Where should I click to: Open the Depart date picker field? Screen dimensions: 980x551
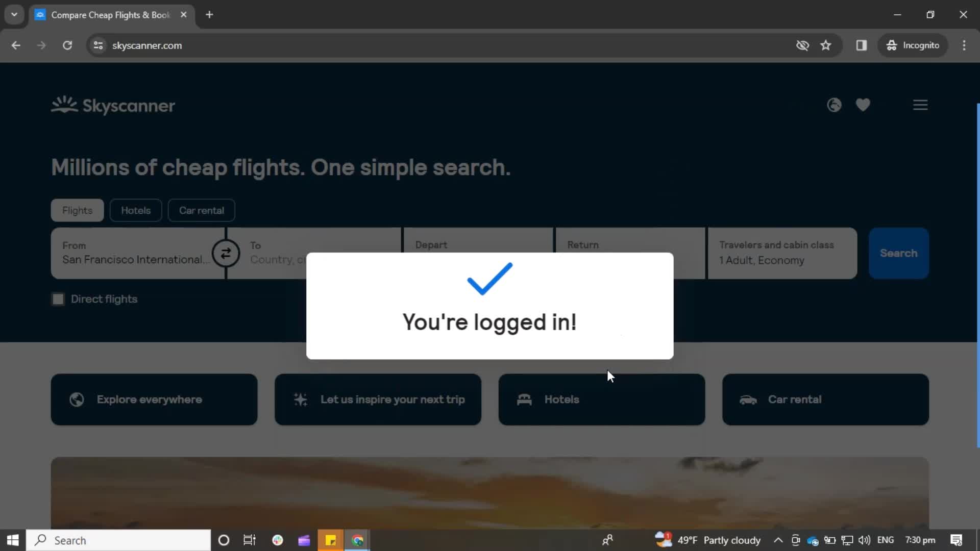(478, 253)
